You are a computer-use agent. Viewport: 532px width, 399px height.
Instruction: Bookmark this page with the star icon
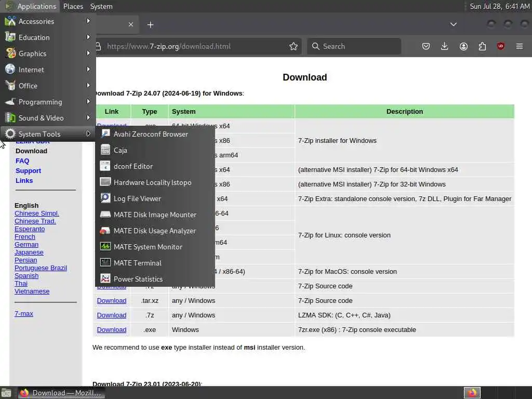point(294,46)
